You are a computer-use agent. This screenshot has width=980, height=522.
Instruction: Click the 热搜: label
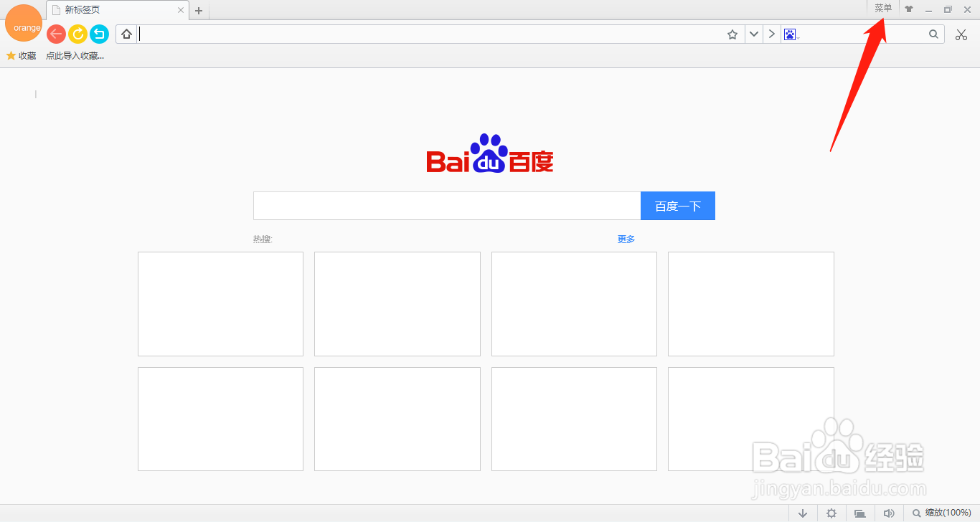pos(263,239)
